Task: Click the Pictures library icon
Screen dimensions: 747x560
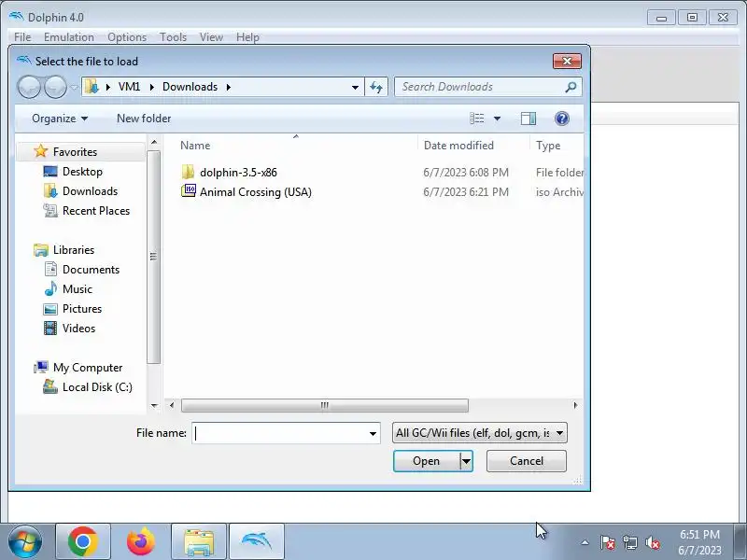Action: click(x=50, y=309)
